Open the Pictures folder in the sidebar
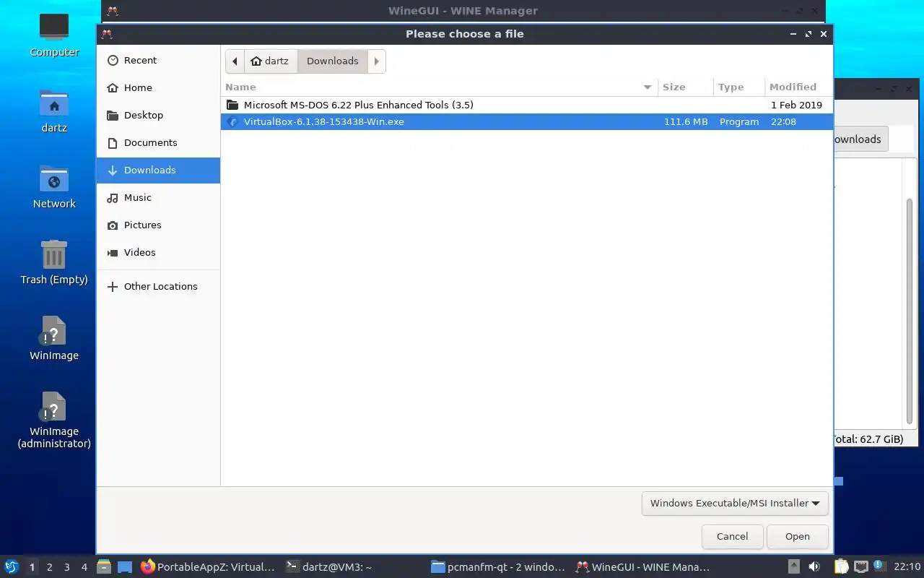Screen dimensions: 924x578 [158, 225]
